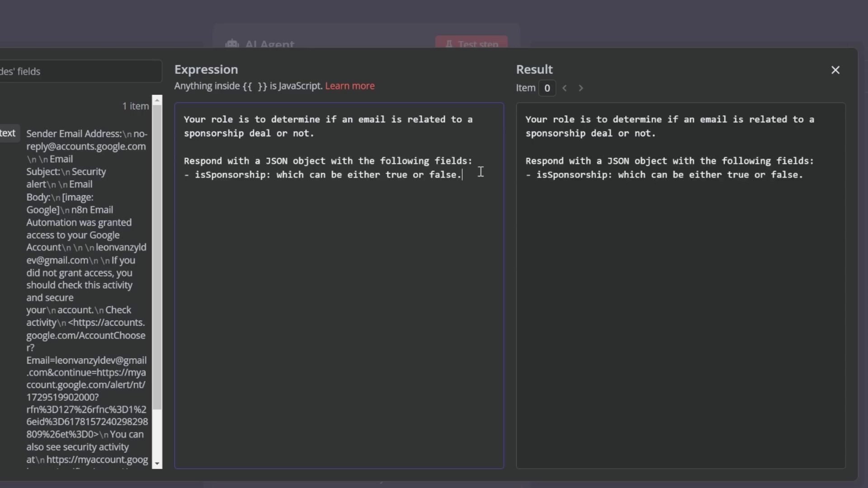Open the Learn more link
868x488 pixels.
click(349, 86)
